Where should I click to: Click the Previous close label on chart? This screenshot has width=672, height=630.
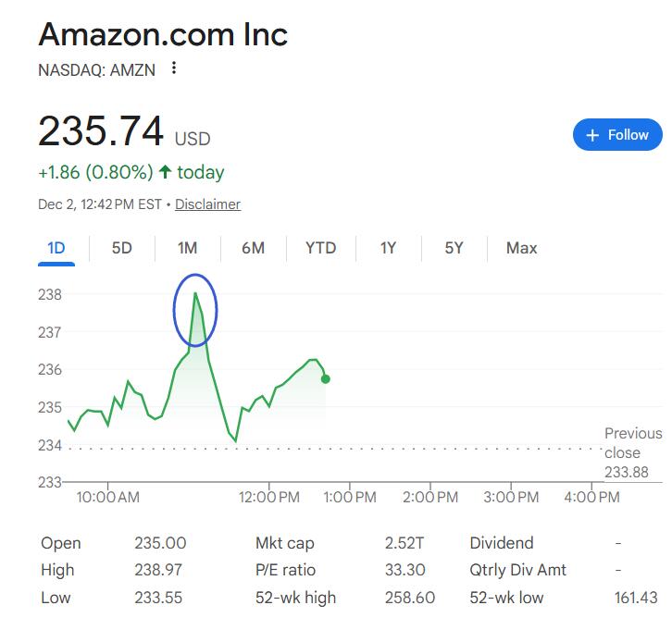[633, 442]
